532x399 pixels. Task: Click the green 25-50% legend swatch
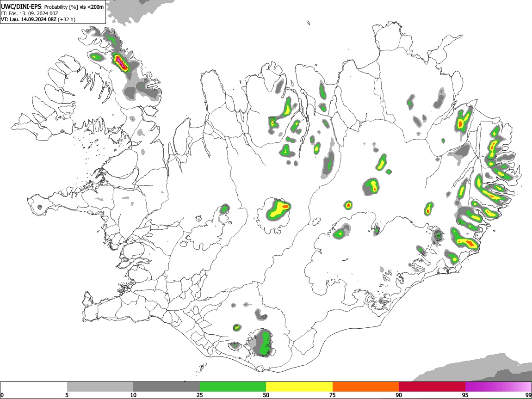[233, 387]
